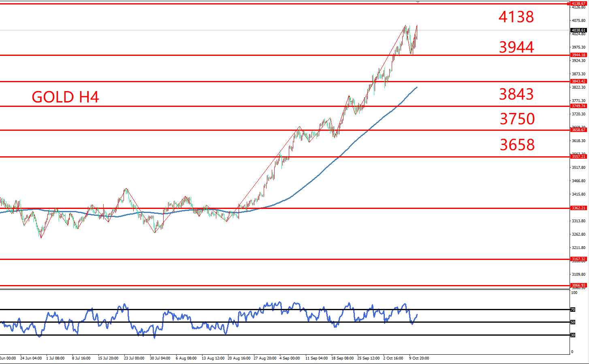Click the 4138.67 price tag on axis
The image size is (589, 364).
(578, 4)
